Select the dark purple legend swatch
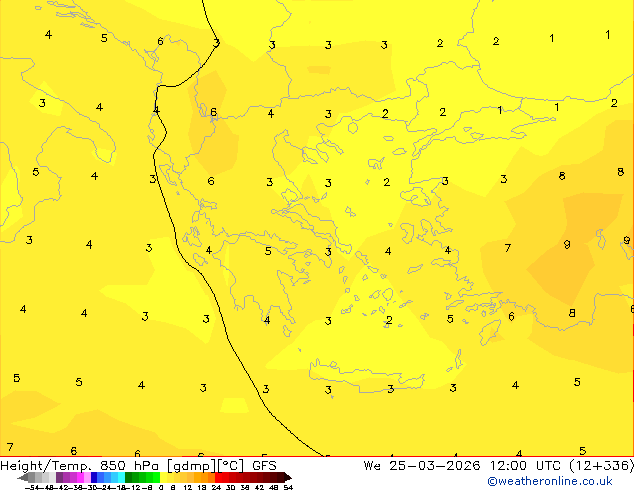This screenshot has width=634, height=490. tap(59, 477)
